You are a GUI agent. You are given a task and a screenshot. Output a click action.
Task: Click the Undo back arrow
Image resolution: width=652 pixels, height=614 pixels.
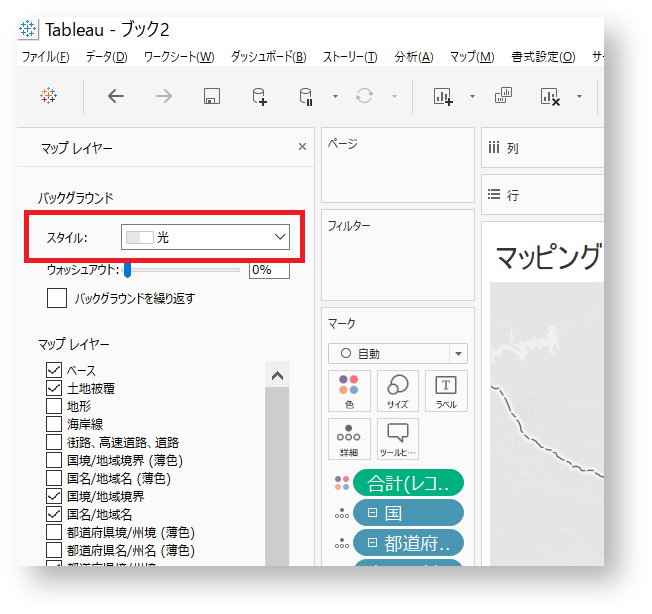pyautogui.click(x=116, y=96)
